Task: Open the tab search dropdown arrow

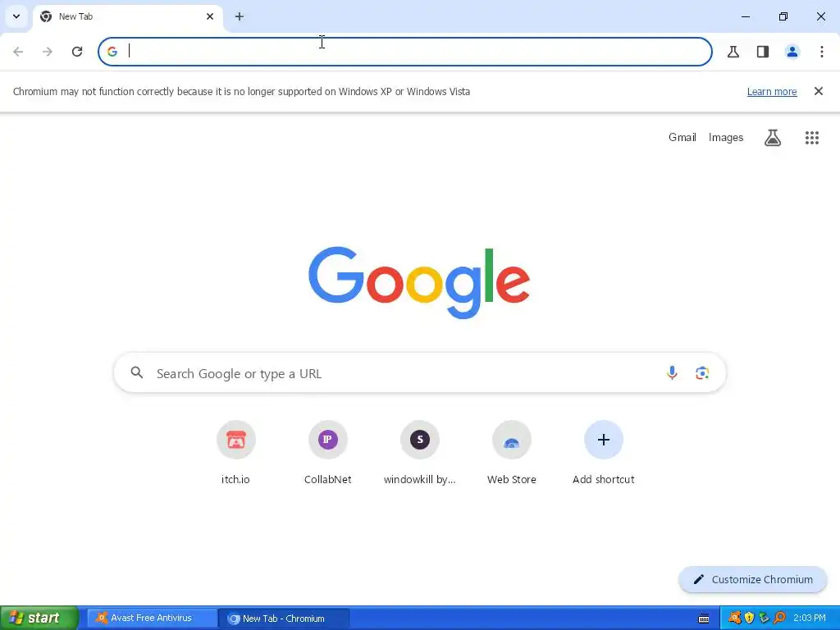Action: [16, 16]
